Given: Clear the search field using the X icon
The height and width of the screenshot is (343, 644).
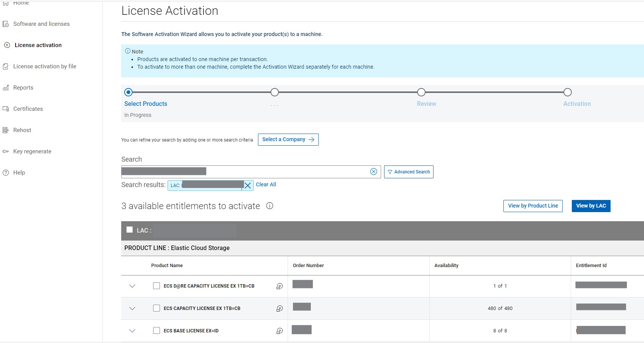Looking at the screenshot, I should 373,171.
